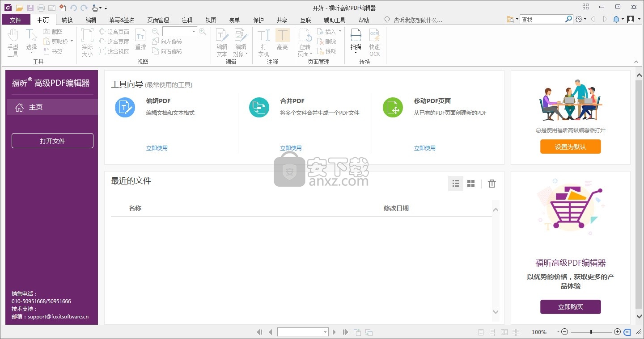
Task: Select Home (主页) in the left sidebar
Action: point(52,107)
